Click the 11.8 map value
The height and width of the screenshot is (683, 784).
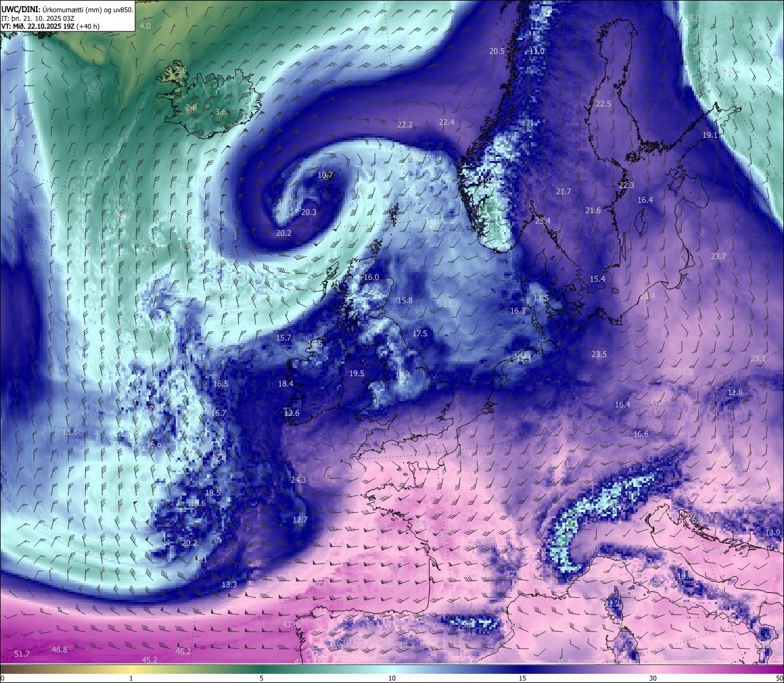pyautogui.click(x=735, y=393)
